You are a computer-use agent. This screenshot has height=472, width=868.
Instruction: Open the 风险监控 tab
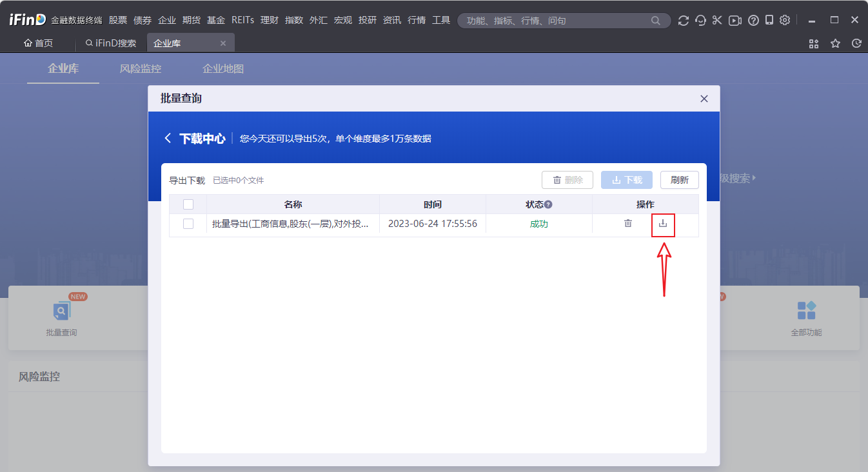(x=141, y=69)
